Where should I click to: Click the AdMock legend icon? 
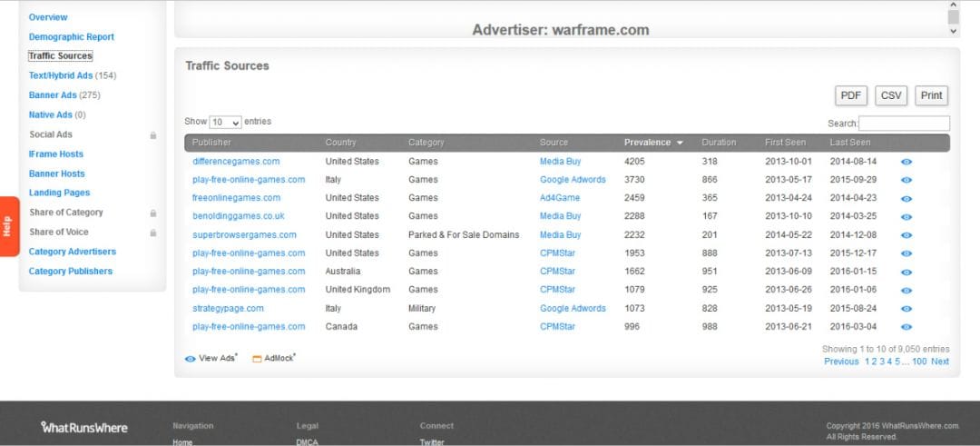pos(257,359)
